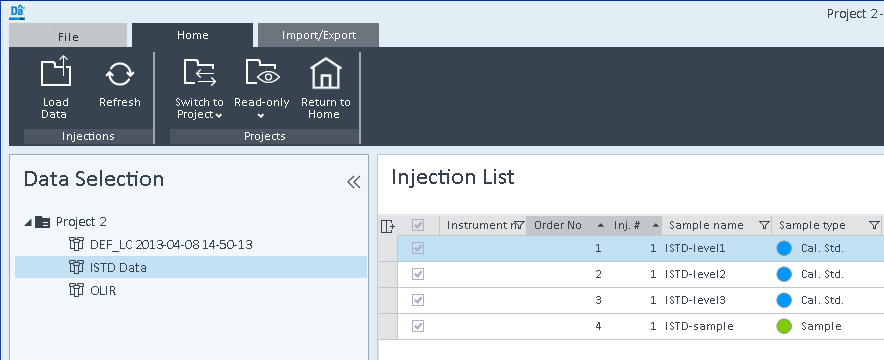Toggle the ISTD-level2 row checkbox
Screen dimensions: 884x360
pyautogui.click(x=418, y=274)
